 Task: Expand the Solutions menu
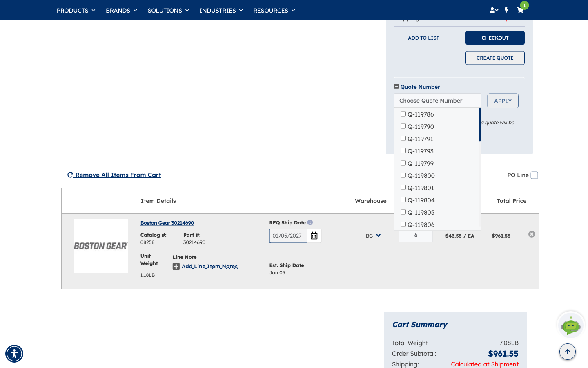click(x=168, y=10)
